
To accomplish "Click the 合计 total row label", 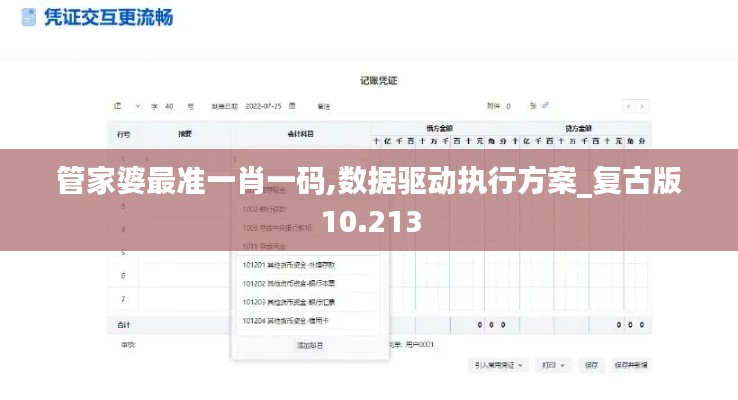I will point(123,325).
